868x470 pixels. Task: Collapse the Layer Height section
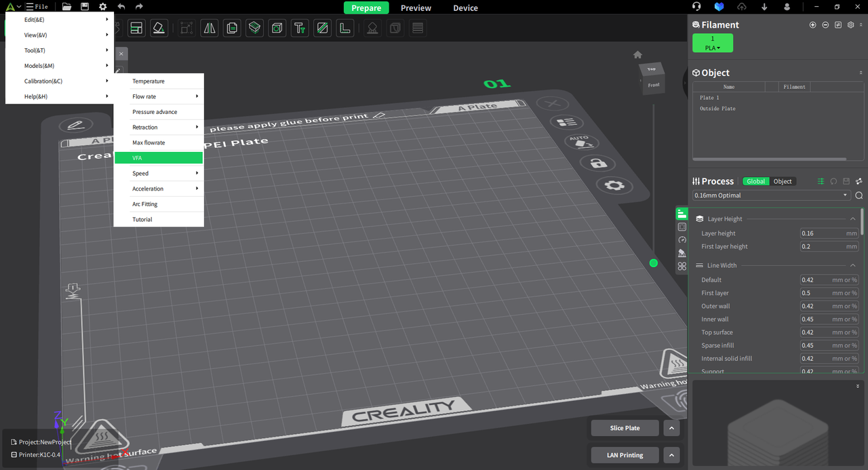(852, 218)
